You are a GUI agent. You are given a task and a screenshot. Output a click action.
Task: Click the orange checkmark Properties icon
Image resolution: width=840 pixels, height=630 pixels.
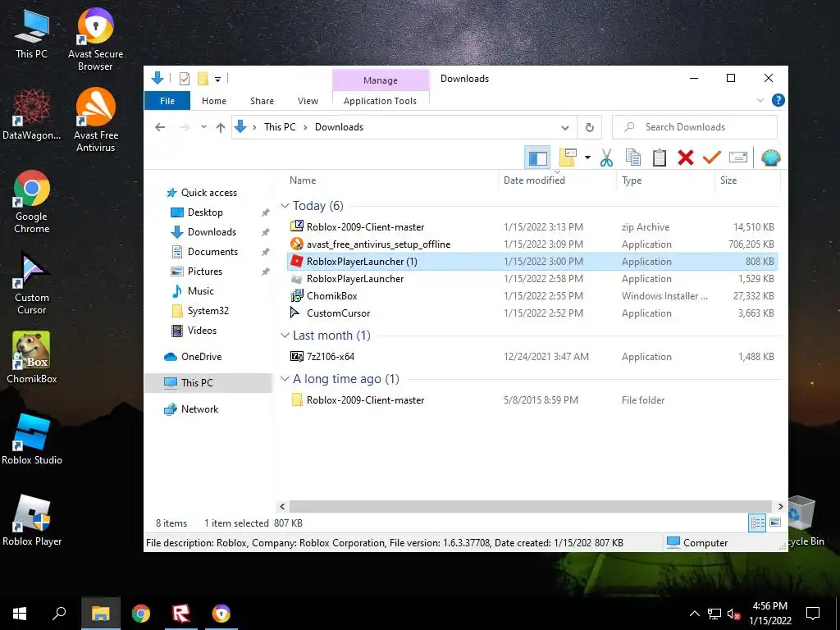(712, 157)
